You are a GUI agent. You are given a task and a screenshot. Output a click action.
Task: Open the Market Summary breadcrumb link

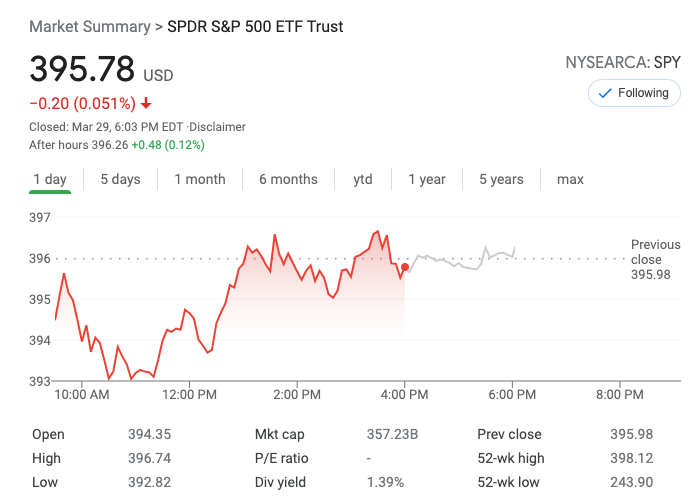click(x=89, y=27)
